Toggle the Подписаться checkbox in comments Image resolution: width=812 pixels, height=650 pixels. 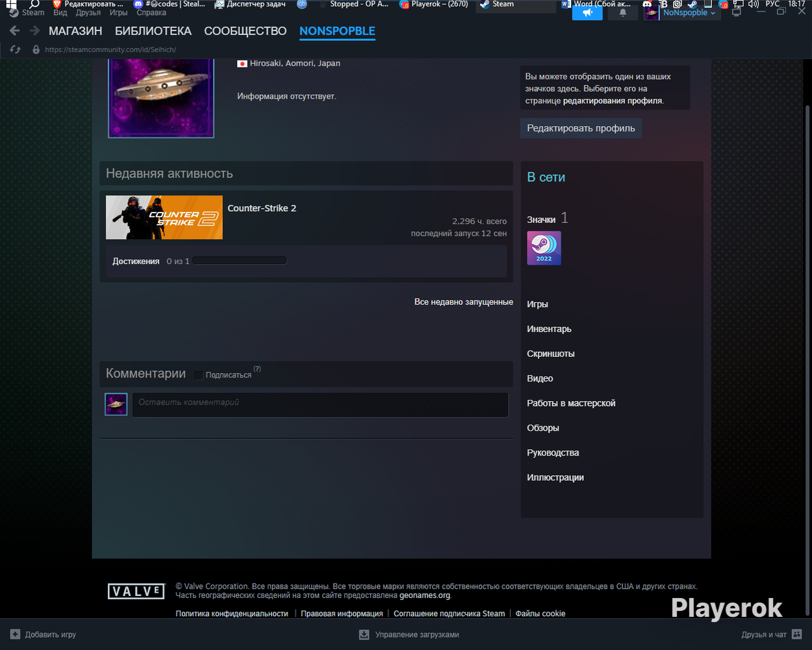(x=199, y=375)
